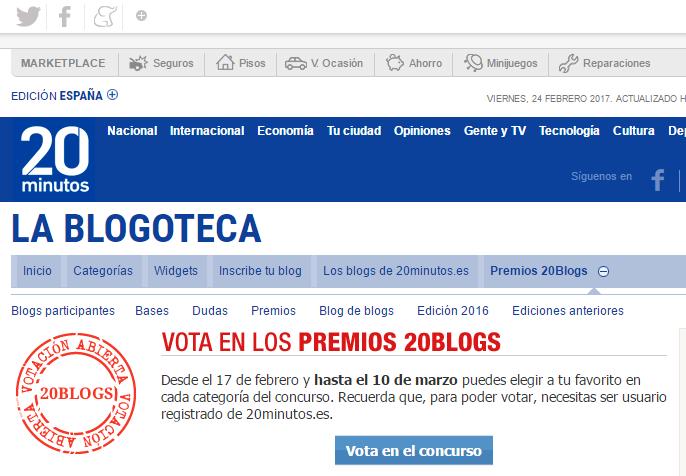Open Inscribe tu blog tab

point(260,271)
